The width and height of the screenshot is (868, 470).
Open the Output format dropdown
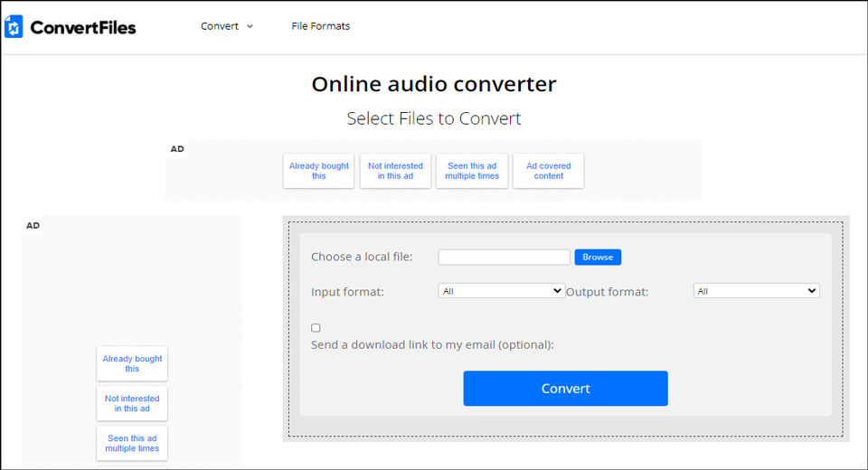pos(756,291)
